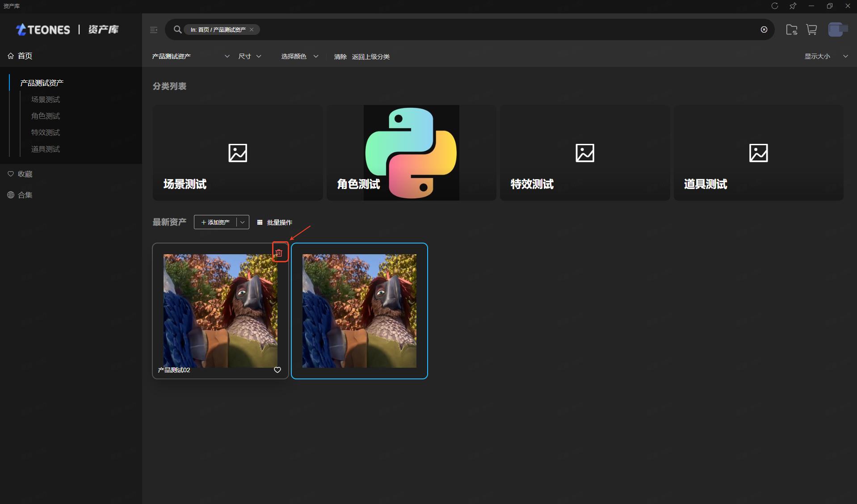Viewport: 857px width, 504px height.
Task: Remove the 首页/产品测试资产 search filter tag
Action: click(252, 29)
